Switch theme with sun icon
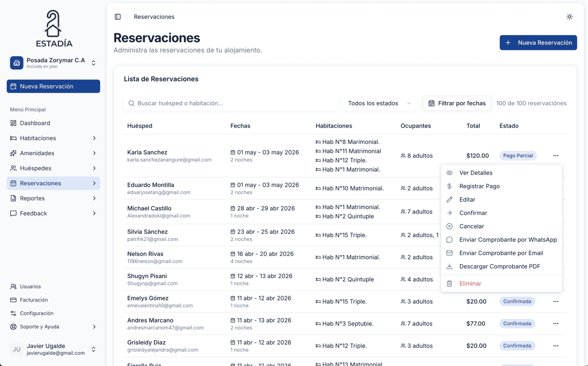The image size is (588, 366). 570,17
